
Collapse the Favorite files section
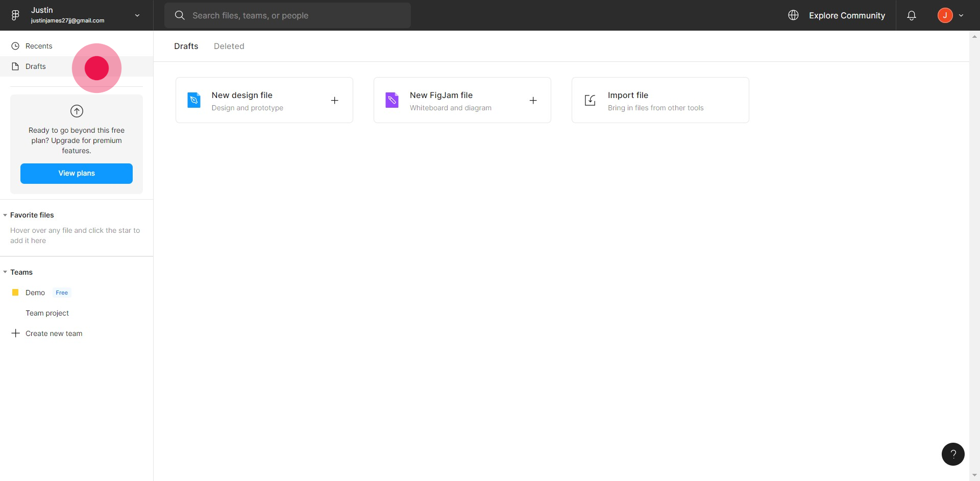pos(5,215)
